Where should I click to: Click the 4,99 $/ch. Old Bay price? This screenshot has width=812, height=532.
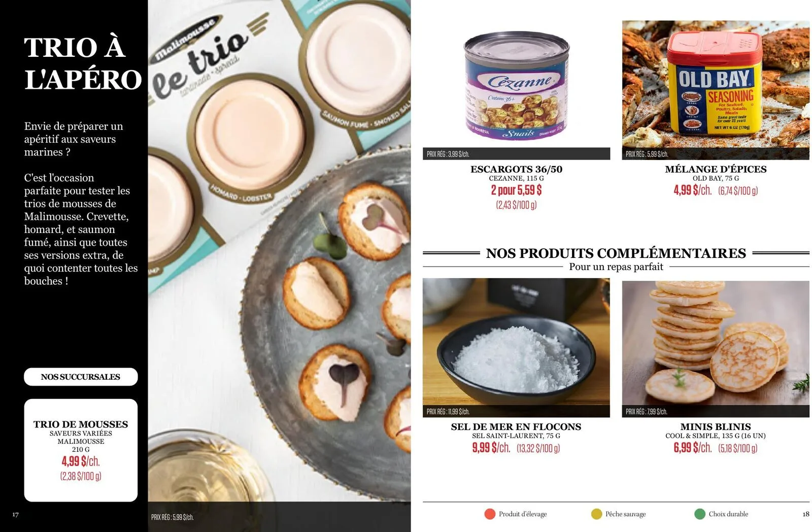click(692, 190)
